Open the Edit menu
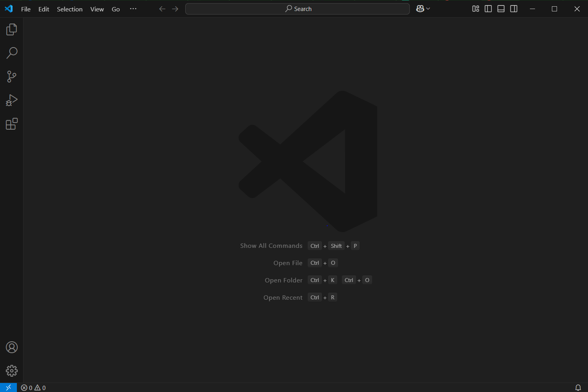The height and width of the screenshot is (392, 588). 44,9
